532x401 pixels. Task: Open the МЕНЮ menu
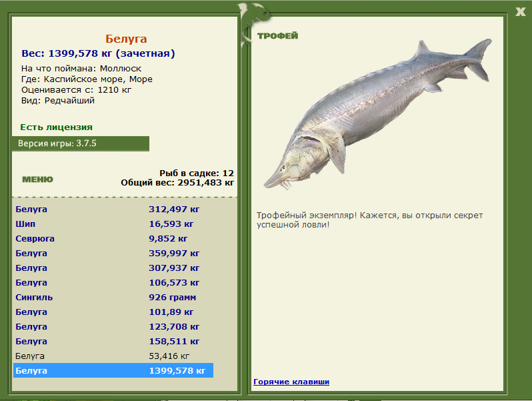37,179
